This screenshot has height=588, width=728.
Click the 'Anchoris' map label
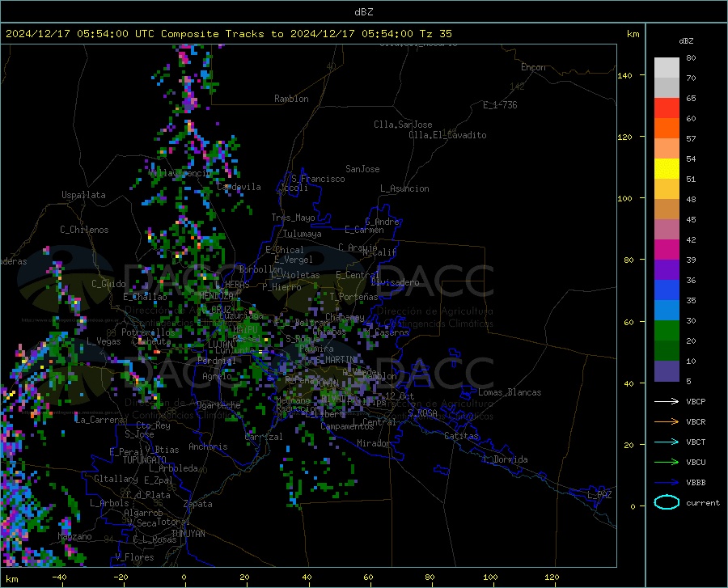[x=208, y=447]
